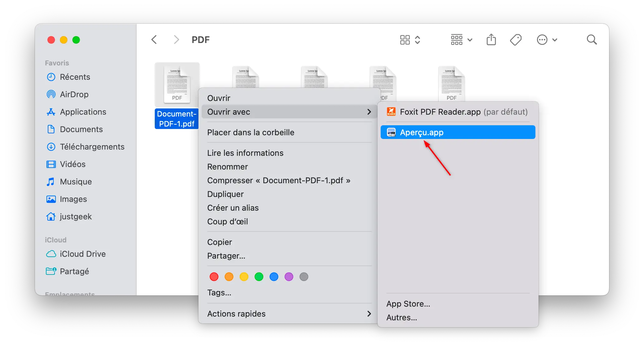Choose Tags… in context menu
This screenshot has width=644, height=344.
[x=289, y=293]
